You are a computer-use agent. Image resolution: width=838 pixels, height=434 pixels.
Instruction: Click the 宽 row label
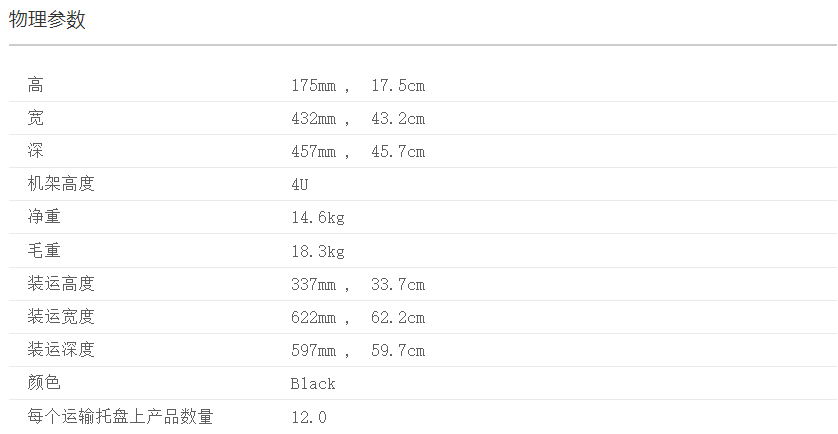[36, 119]
